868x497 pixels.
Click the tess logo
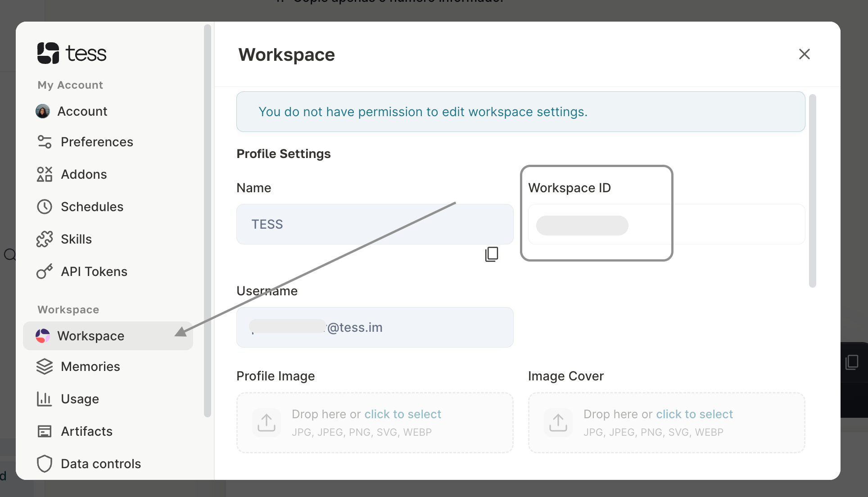click(x=72, y=53)
